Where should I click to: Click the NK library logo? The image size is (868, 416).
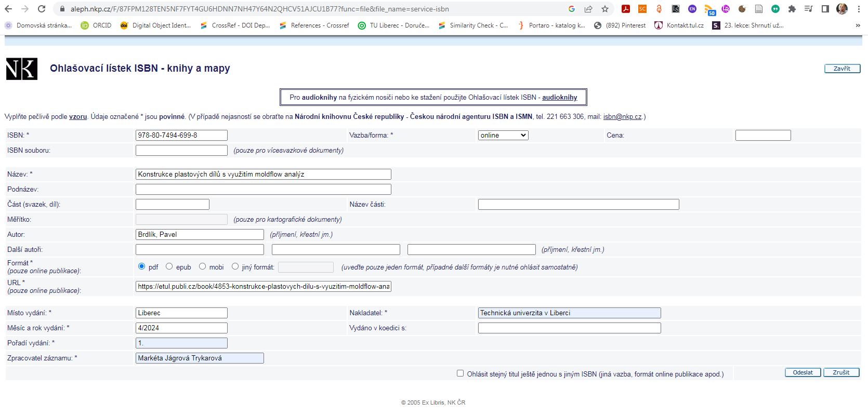pyautogui.click(x=21, y=69)
